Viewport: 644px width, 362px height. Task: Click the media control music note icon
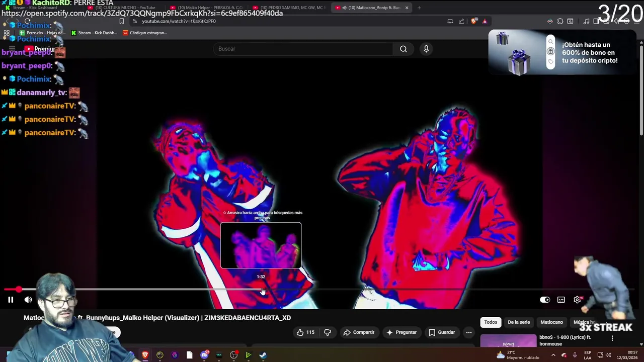(586, 21)
